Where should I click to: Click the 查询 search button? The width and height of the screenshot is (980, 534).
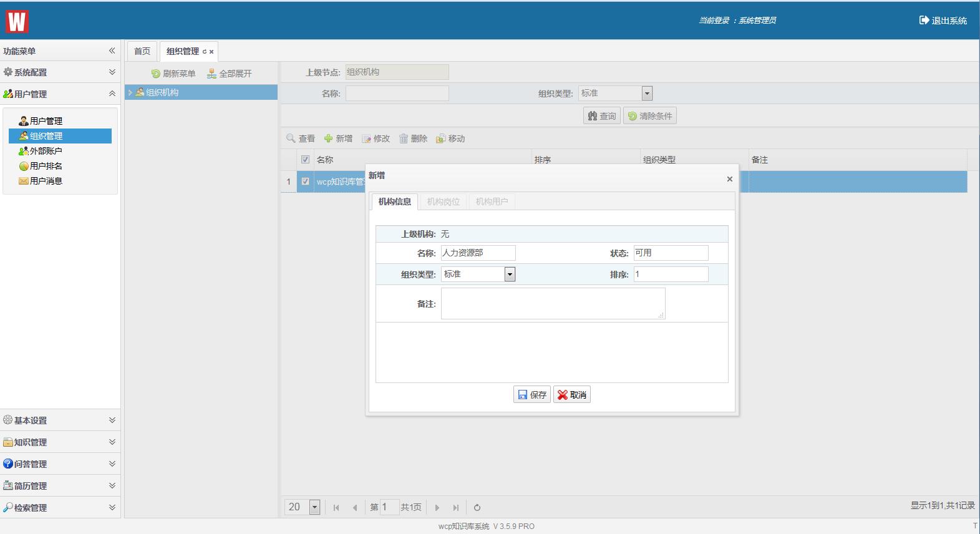click(602, 116)
